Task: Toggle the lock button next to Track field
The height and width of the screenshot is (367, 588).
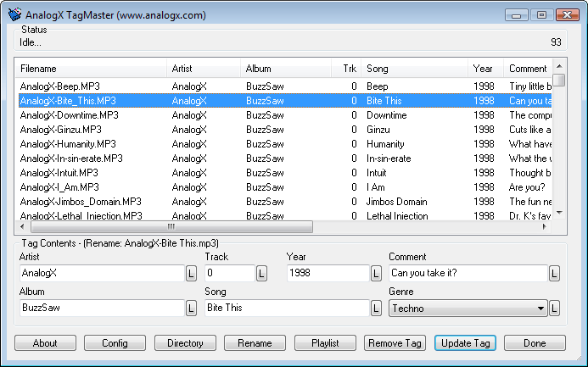Action: (261, 274)
